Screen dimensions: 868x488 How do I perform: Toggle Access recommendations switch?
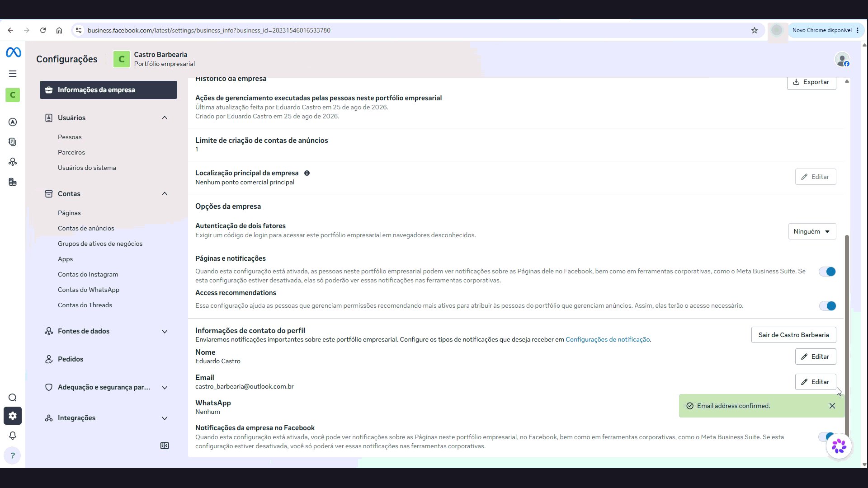click(x=827, y=306)
